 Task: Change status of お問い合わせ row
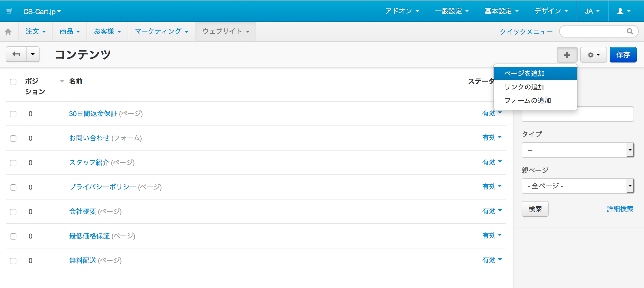(x=492, y=137)
